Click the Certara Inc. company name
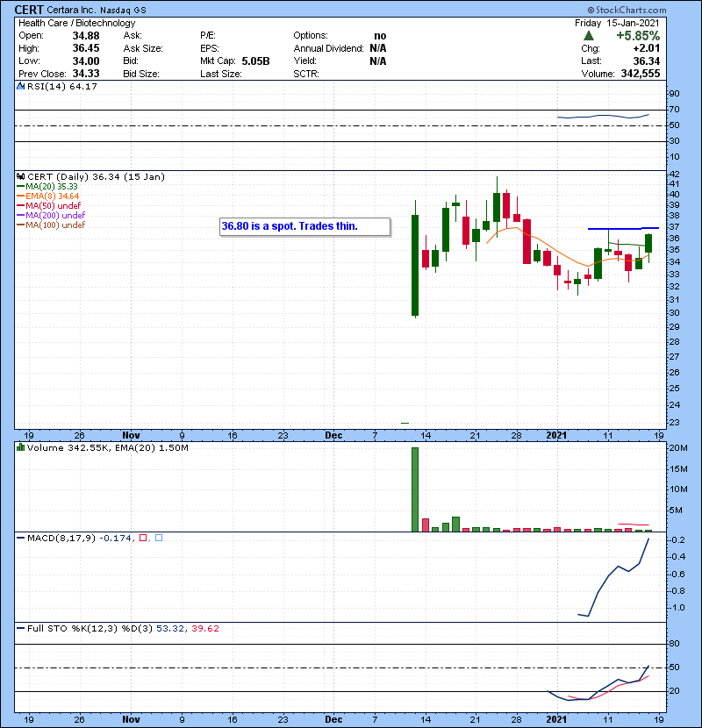This screenshot has width=702, height=728. (72, 10)
